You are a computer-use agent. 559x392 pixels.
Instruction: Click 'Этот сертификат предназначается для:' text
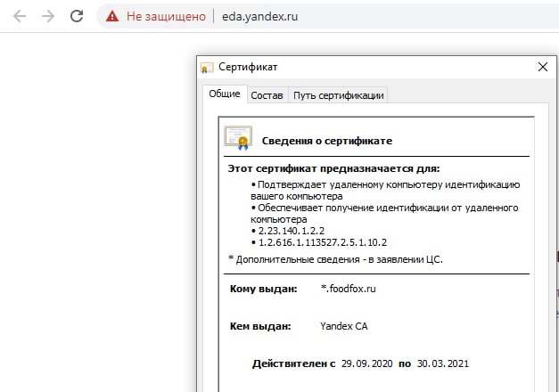(333, 168)
